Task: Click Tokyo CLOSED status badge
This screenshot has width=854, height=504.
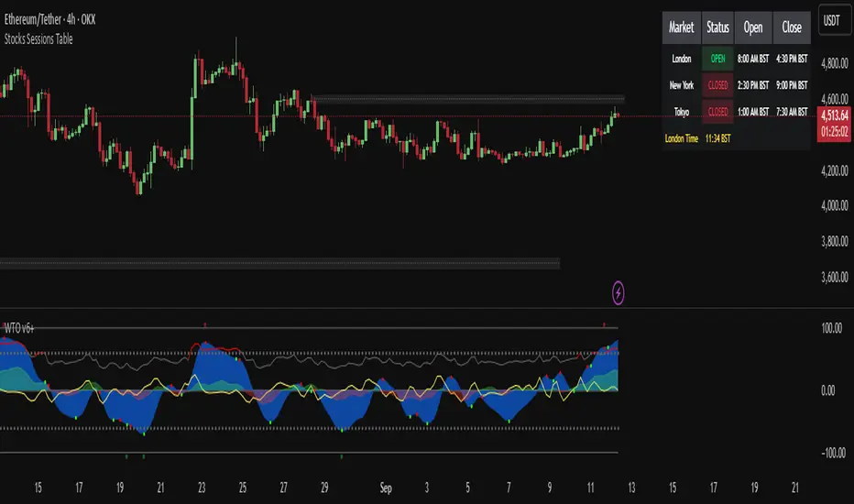Action: pyautogui.click(x=717, y=112)
